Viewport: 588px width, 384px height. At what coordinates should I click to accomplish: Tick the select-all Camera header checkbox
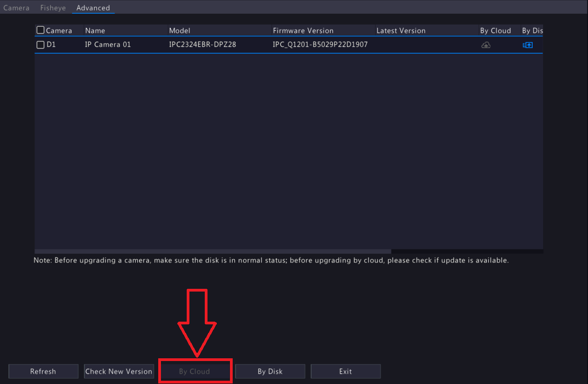click(41, 30)
